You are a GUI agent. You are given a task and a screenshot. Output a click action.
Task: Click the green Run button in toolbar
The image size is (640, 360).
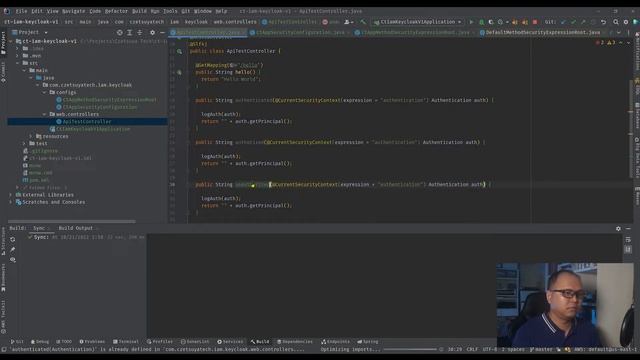(x=471, y=22)
